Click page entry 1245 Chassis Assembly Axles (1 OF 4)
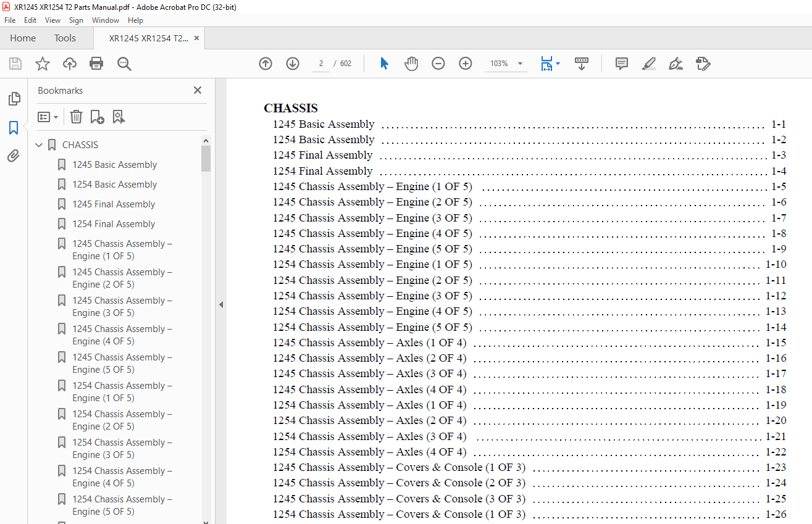This screenshot has width=812, height=524. pyautogui.click(x=530, y=343)
